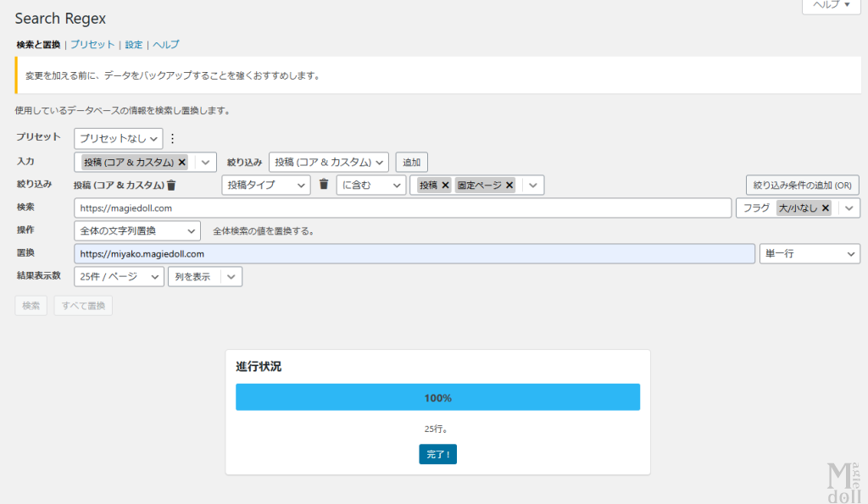Open the search flags dropdown arrow
868x504 pixels.
(x=849, y=208)
